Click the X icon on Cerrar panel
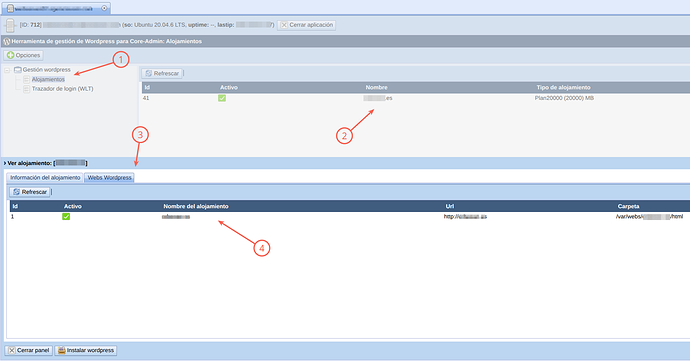Screen dimensions: 690x361 pyautogui.click(x=12, y=350)
